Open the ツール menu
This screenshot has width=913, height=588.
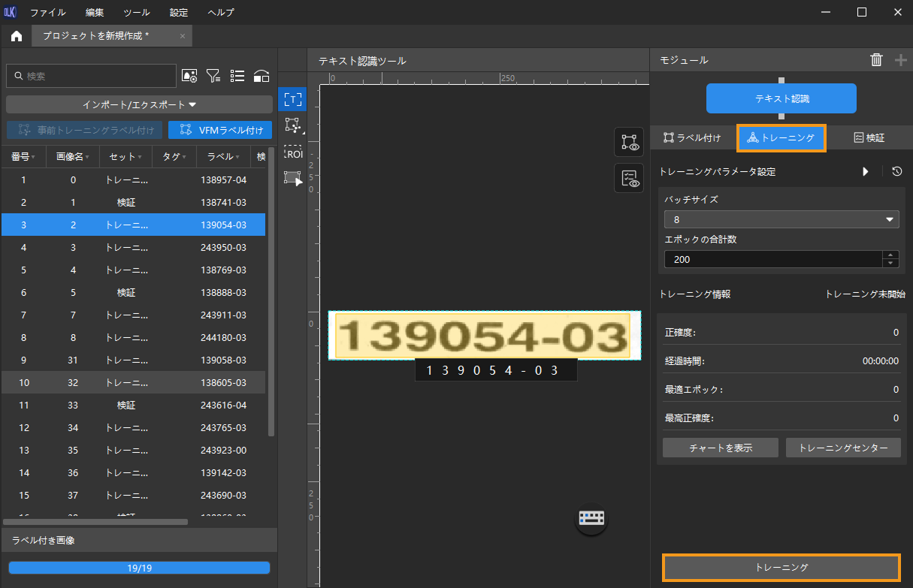(137, 13)
